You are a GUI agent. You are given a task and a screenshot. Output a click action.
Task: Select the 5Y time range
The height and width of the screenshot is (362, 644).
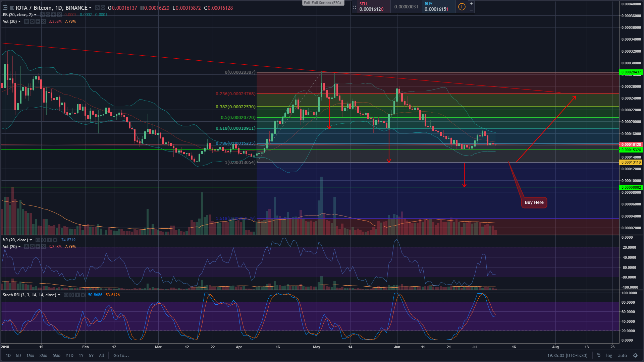(91, 356)
